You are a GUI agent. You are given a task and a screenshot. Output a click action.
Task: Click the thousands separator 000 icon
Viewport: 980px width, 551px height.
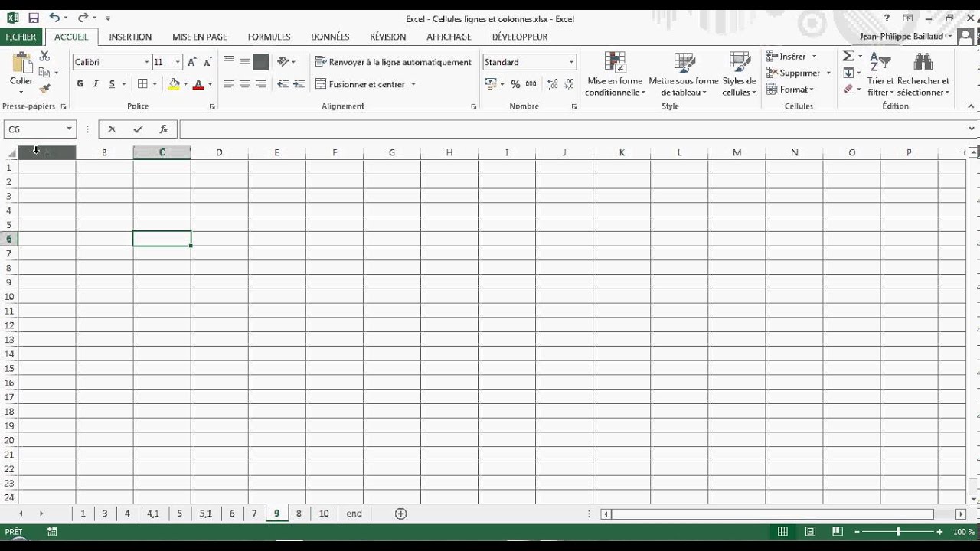[531, 84]
